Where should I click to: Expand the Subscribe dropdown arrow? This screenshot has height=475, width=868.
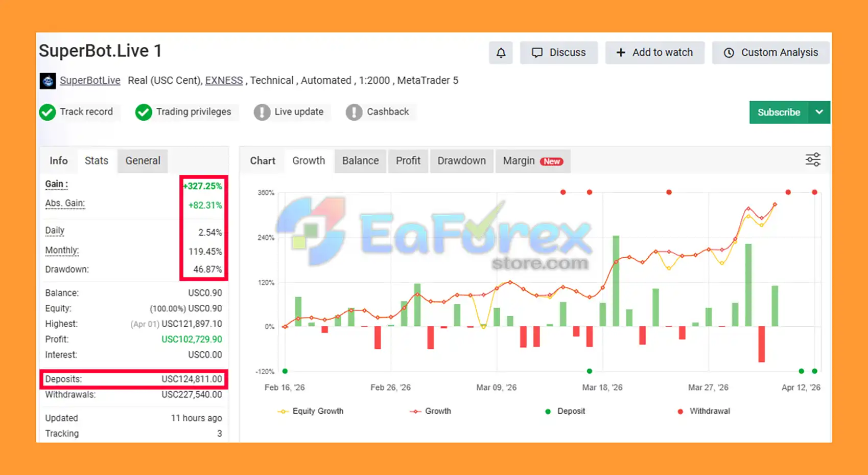point(819,112)
